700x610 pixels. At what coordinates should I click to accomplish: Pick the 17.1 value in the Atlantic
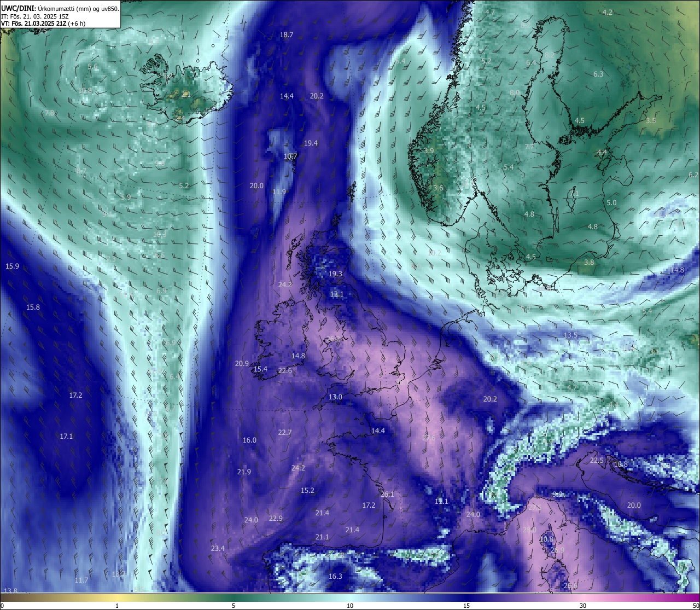coord(66,437)
